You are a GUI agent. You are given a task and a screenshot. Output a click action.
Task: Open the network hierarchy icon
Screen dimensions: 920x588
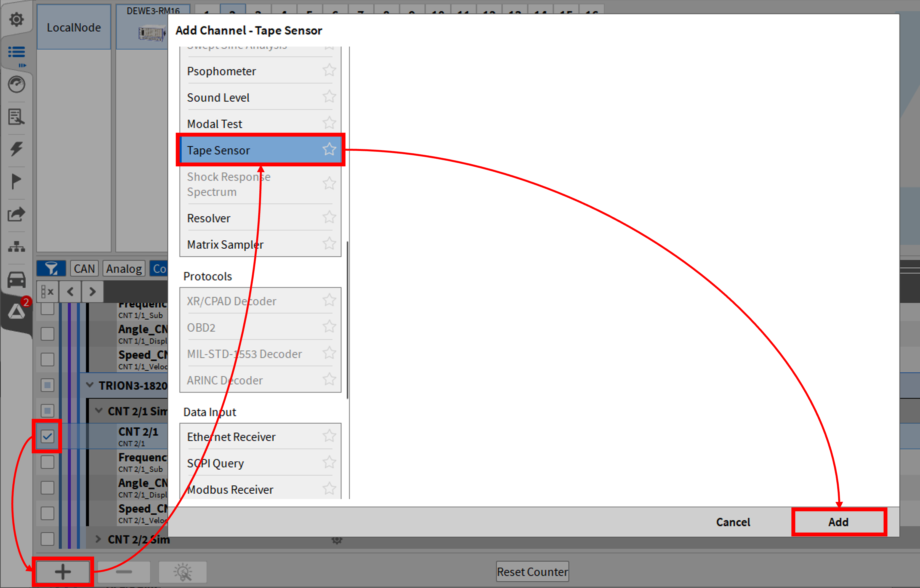point(17,246)
